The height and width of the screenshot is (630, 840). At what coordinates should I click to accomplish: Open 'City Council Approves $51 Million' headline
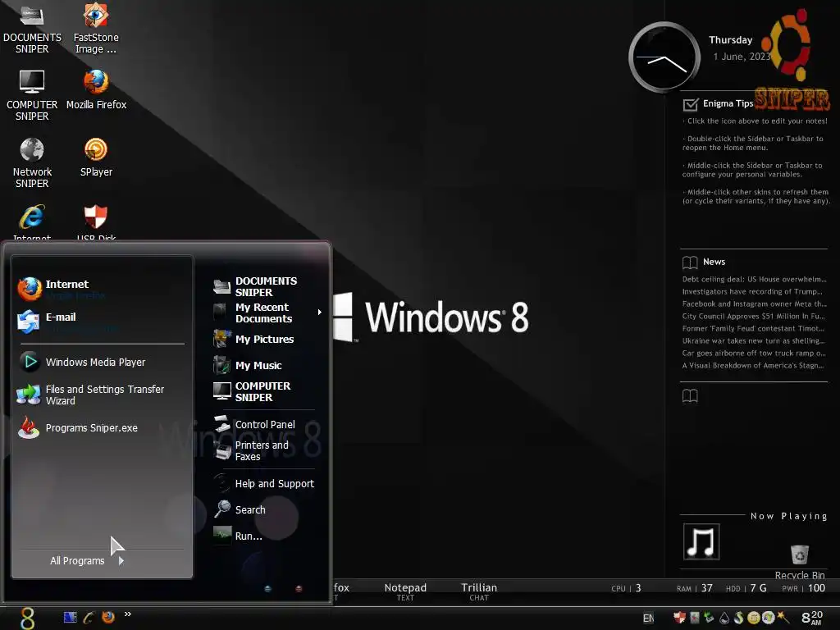[x=753, y=316]
